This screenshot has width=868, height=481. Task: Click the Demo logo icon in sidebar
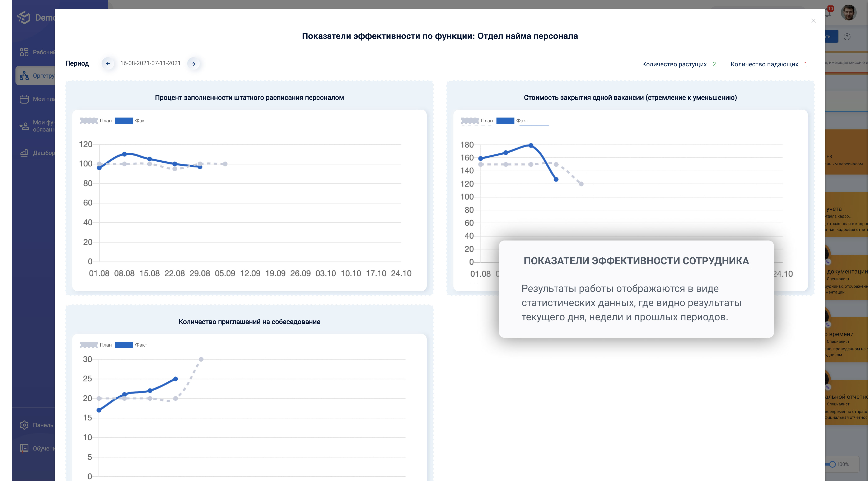pyautogui.click(x=24, y=18)
